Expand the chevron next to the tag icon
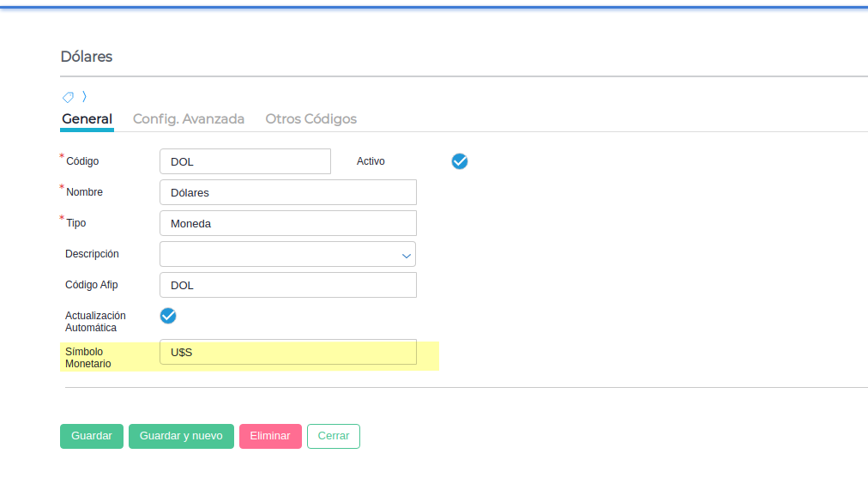 point(84,96)
